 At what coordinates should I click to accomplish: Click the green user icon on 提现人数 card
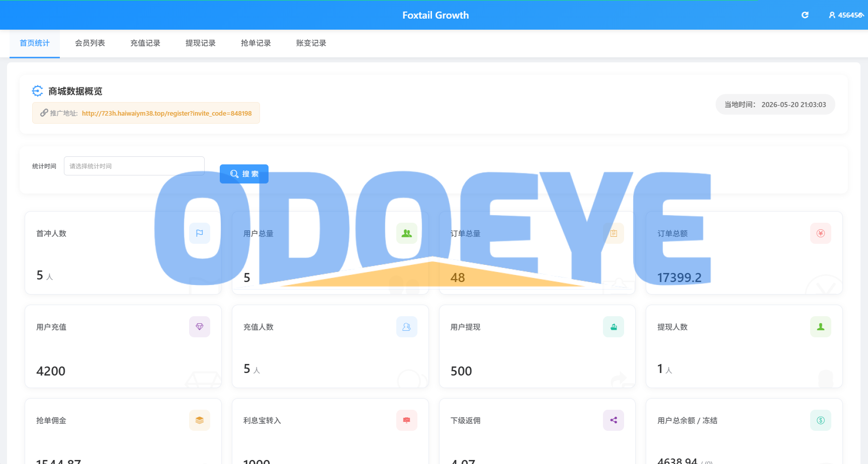[821, 327]
